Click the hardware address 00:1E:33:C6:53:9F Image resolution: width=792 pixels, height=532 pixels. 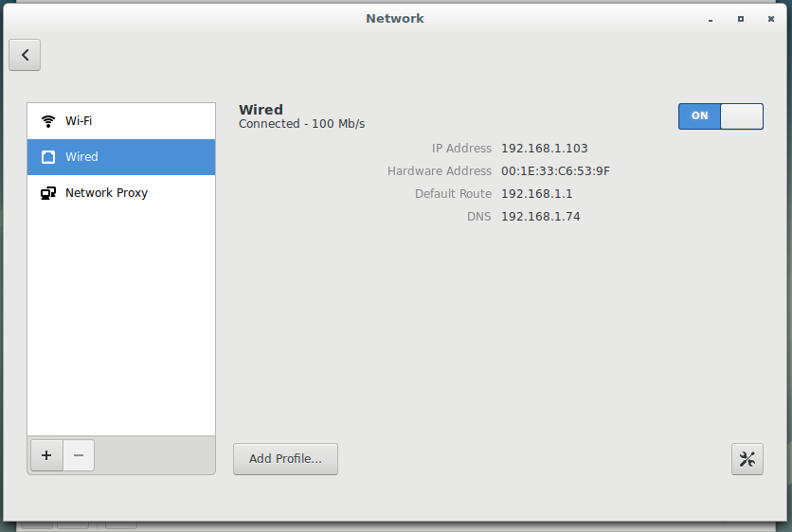tap(555, 171)
